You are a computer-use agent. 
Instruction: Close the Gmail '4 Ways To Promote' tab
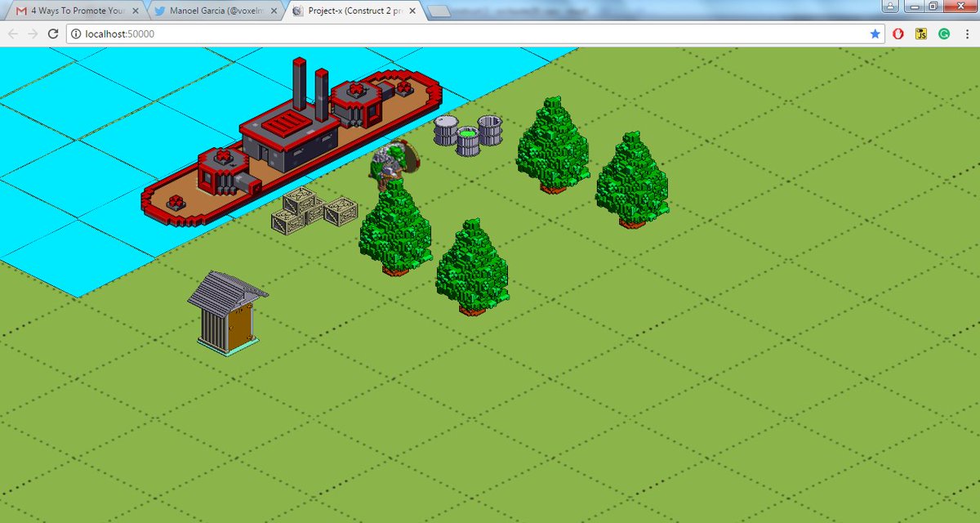(136, 11)
